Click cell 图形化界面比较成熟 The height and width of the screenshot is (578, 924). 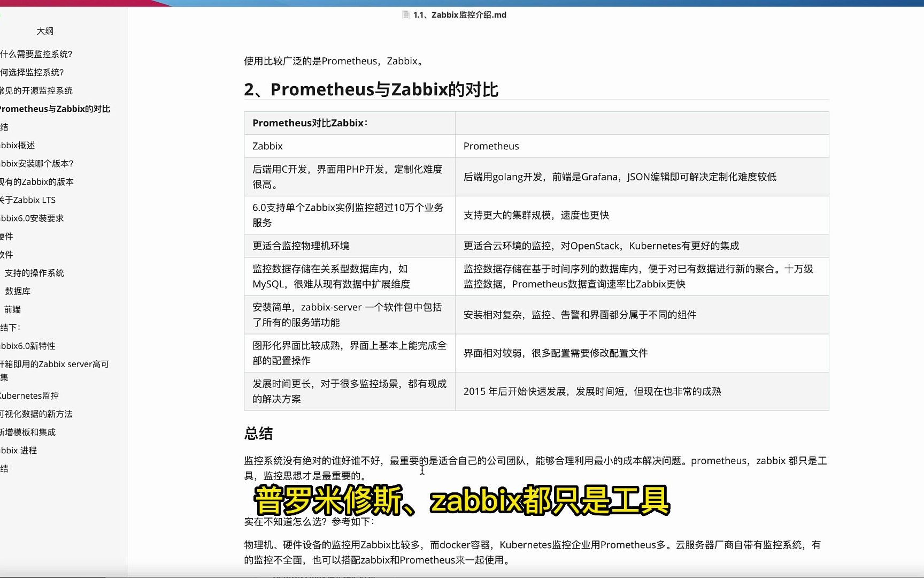click(349, 353)
